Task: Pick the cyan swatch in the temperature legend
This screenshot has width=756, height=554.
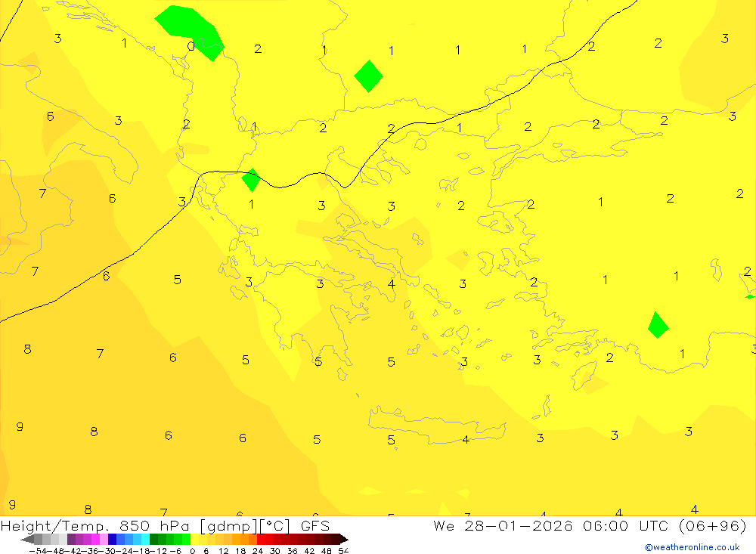Action: (145, 540)
